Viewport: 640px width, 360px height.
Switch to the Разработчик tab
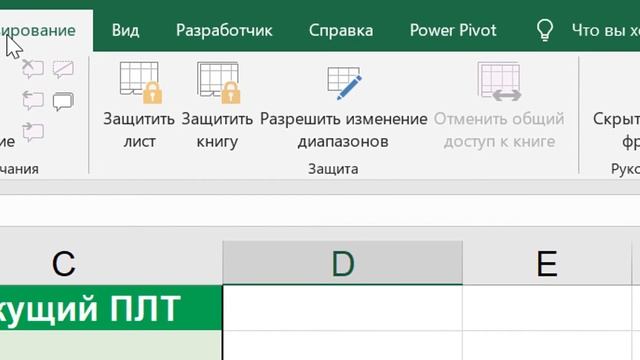click(x=224, y=31)
